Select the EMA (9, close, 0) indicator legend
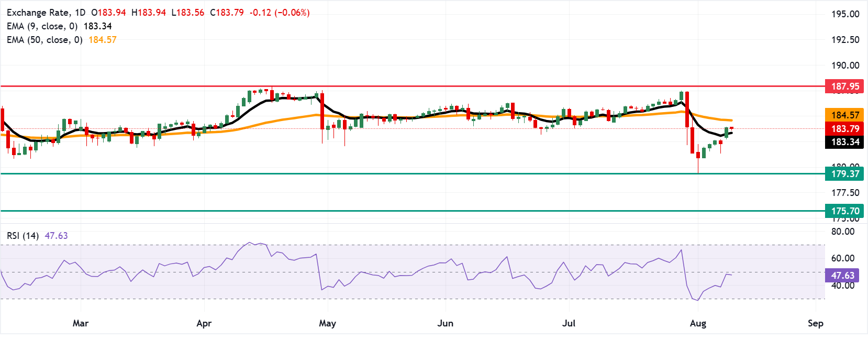 coord(59,26)
